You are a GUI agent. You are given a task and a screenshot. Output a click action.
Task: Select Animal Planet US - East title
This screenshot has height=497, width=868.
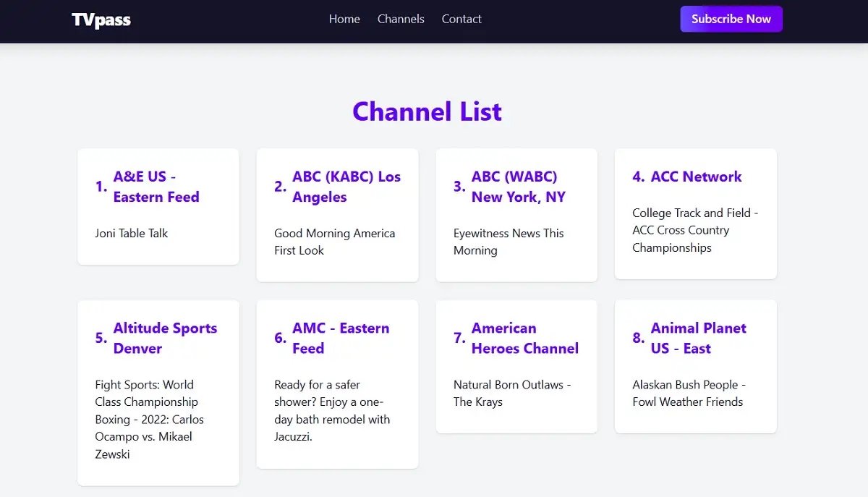point(698,338)
